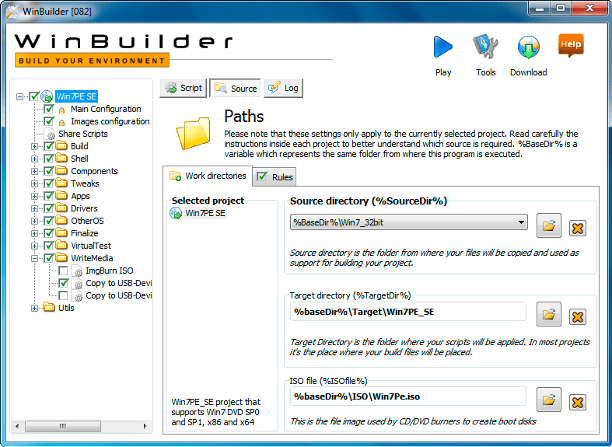Expand the Shell tree node
Image resolution: width=612 pixels, height=447 pixels.
[x=35, y=159]
